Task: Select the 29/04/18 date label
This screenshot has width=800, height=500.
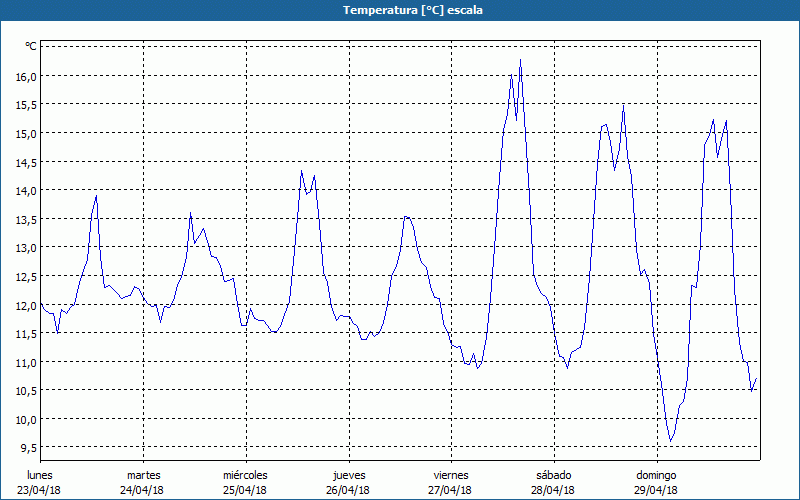Action: 656,490
